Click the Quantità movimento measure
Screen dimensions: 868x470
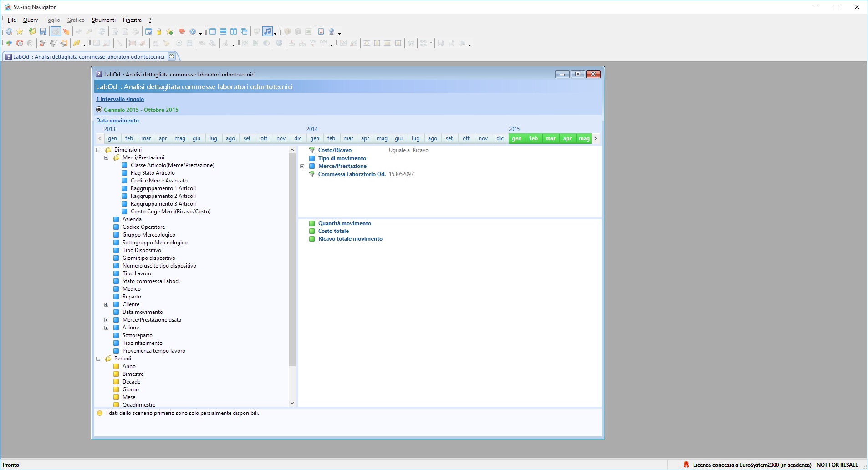click(x=345, y=223)
